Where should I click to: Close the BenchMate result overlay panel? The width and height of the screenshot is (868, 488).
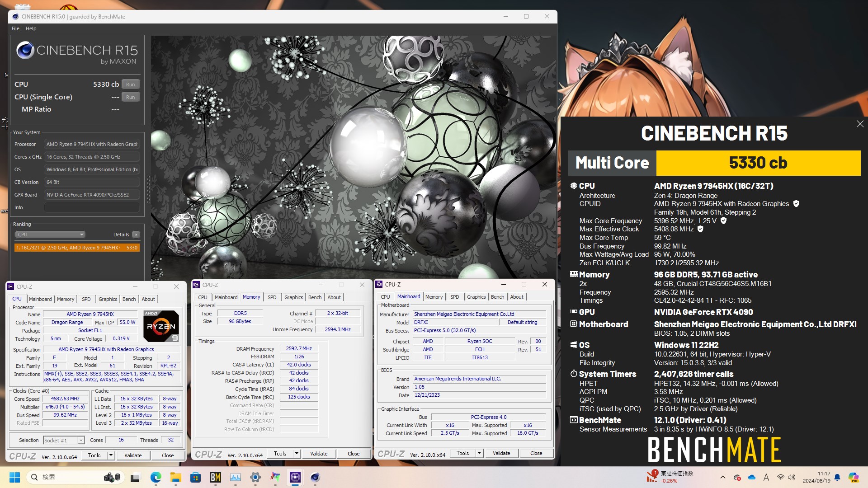point(860,124)
